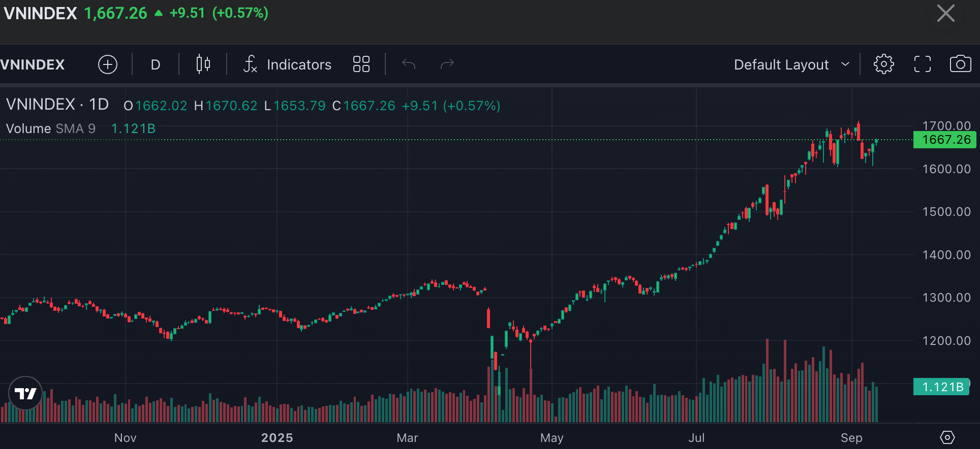Expand the Default Layout dropdown

coord(792,65)
